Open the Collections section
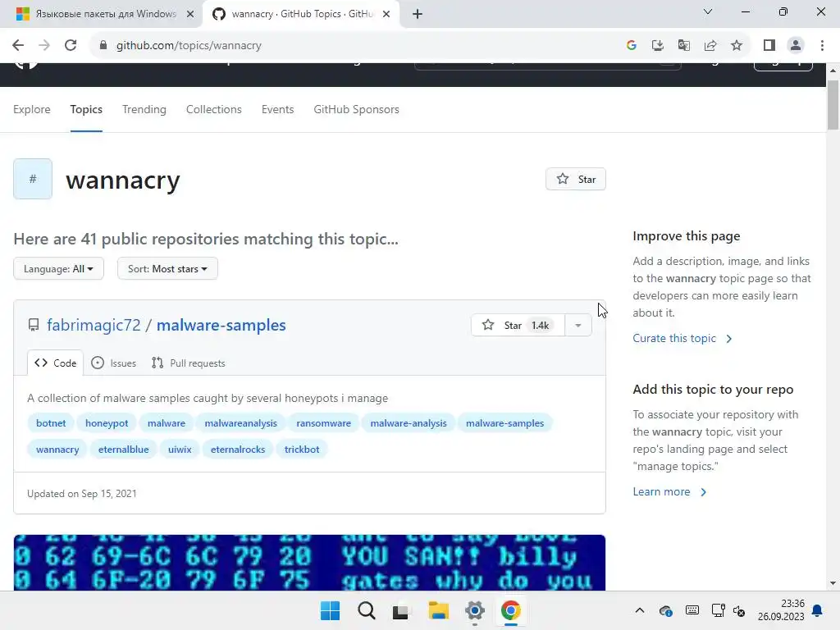The height and width of the screenshot is (630, 840). click(x=214, y=109)
